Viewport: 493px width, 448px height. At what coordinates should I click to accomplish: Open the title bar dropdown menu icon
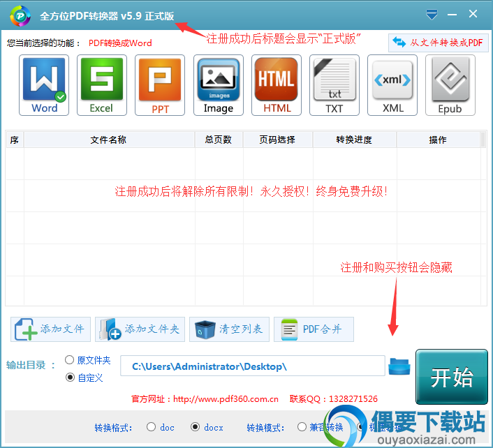pyautogui.click(x=432, y=15)
